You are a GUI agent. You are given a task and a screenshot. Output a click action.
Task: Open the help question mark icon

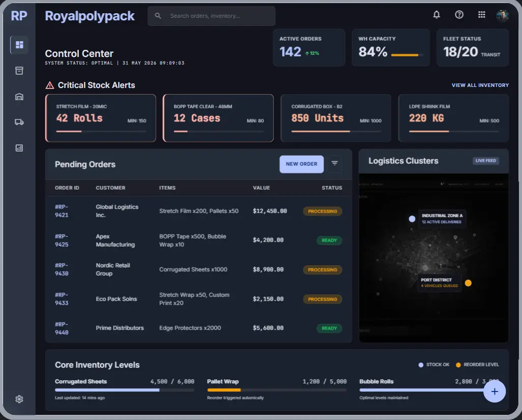click(x=459, y=15)
